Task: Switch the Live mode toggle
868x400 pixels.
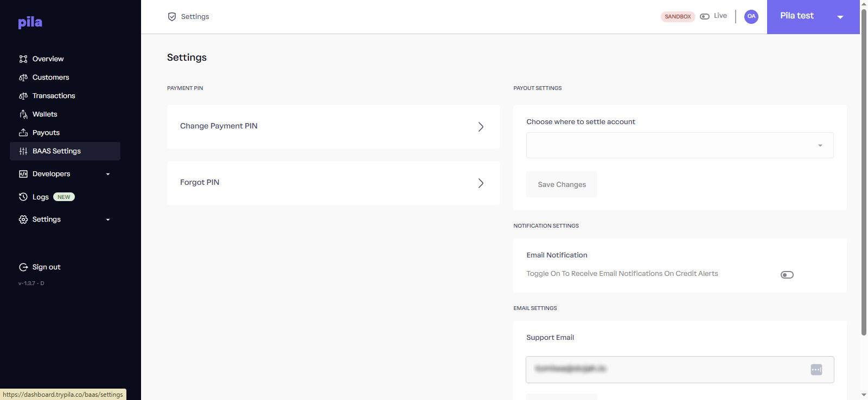Action: pyautogui.click(x=705, y=16)
